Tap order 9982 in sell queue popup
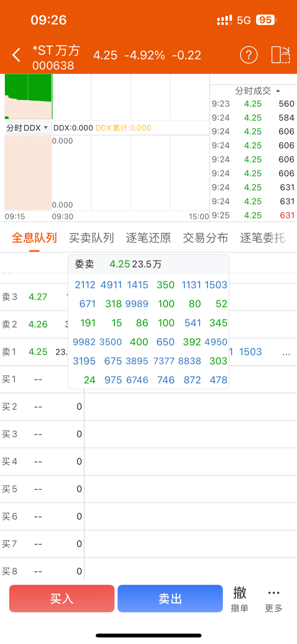This screenshot has width=297, height=644. 84,342
